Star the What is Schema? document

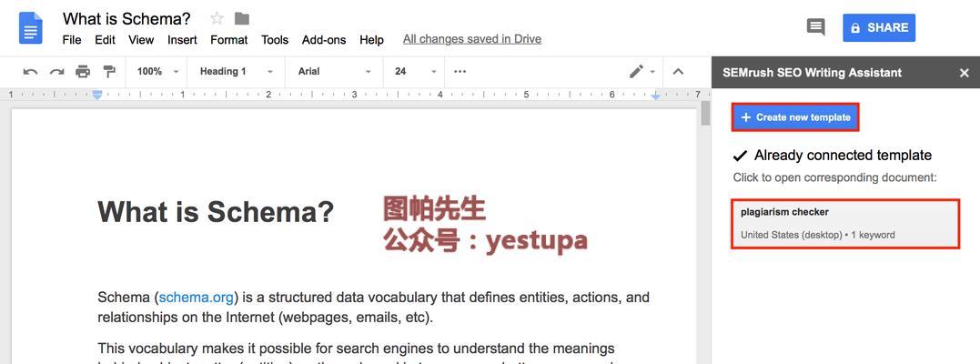pyautogui.click(x=217, y=18)
